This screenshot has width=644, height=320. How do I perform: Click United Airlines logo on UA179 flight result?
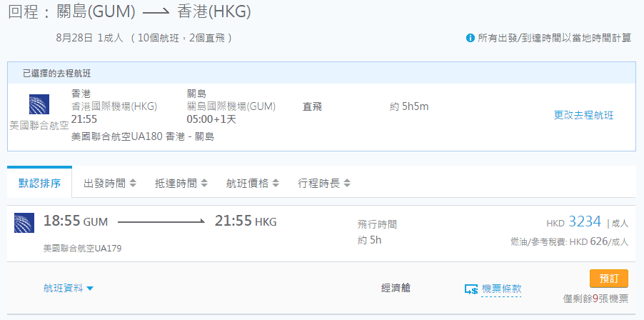[x=24, y=223]
